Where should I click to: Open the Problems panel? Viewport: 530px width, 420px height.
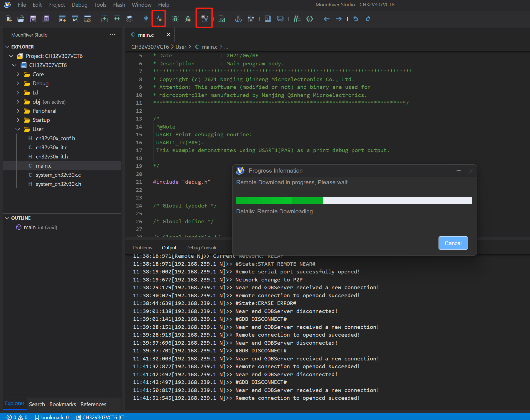(x=142, y=247)
